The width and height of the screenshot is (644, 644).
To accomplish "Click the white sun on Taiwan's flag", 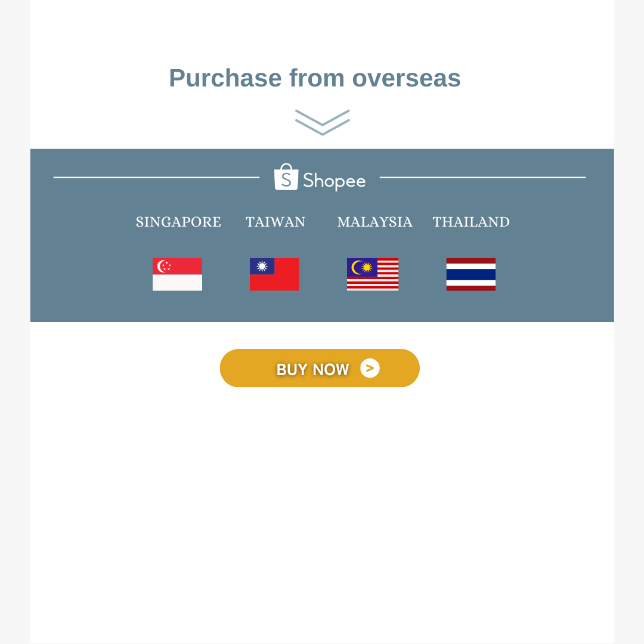I will click(x=262, y=266).
